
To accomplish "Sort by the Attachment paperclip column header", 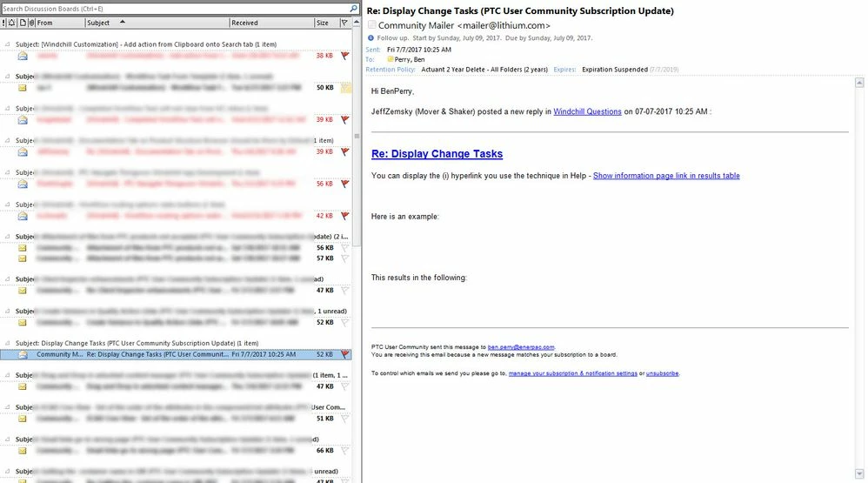I will click(31, 23).
